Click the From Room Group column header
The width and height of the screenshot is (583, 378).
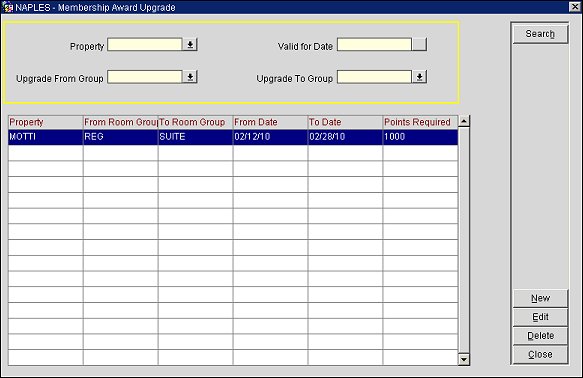pos(120,122)
